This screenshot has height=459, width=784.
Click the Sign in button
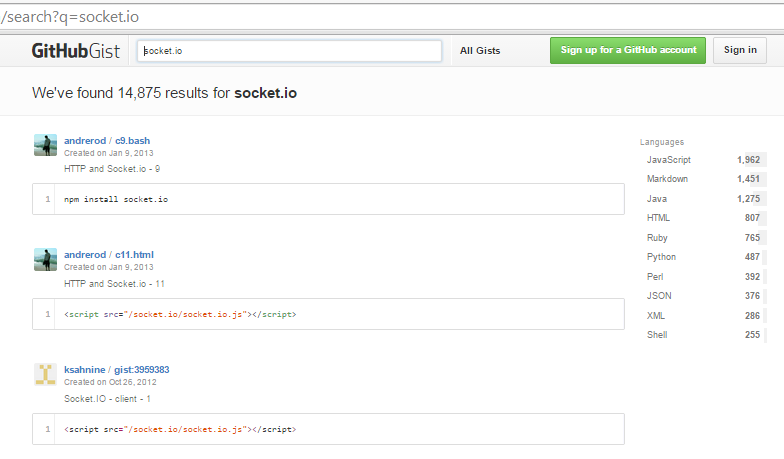coord(740,50)
